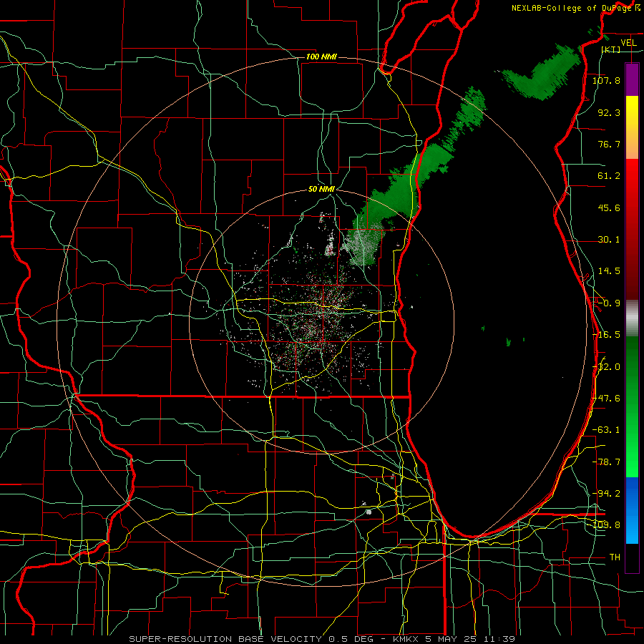Pick the gray near-zero segment of velocity scale
644x644 pixels.
tap(632, 318)
